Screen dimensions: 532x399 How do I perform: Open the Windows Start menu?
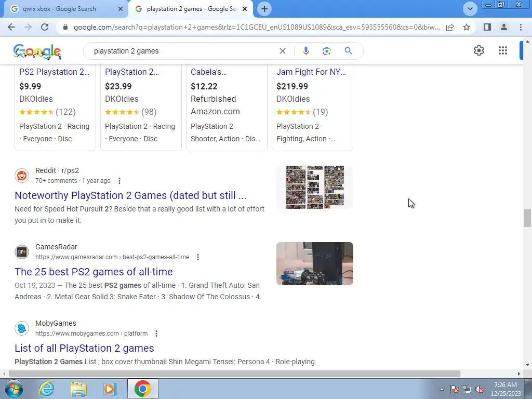[x=14, y=389]
